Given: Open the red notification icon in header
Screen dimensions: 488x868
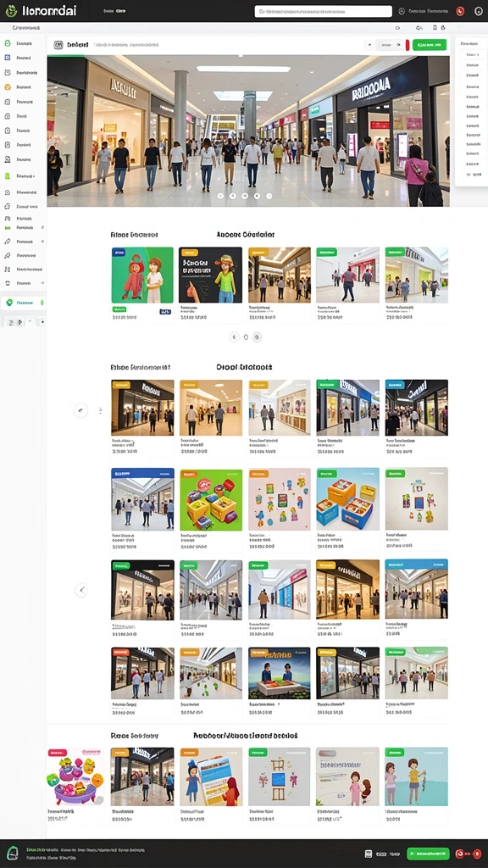Looking at the screenshot, I should tap(460, 11).
